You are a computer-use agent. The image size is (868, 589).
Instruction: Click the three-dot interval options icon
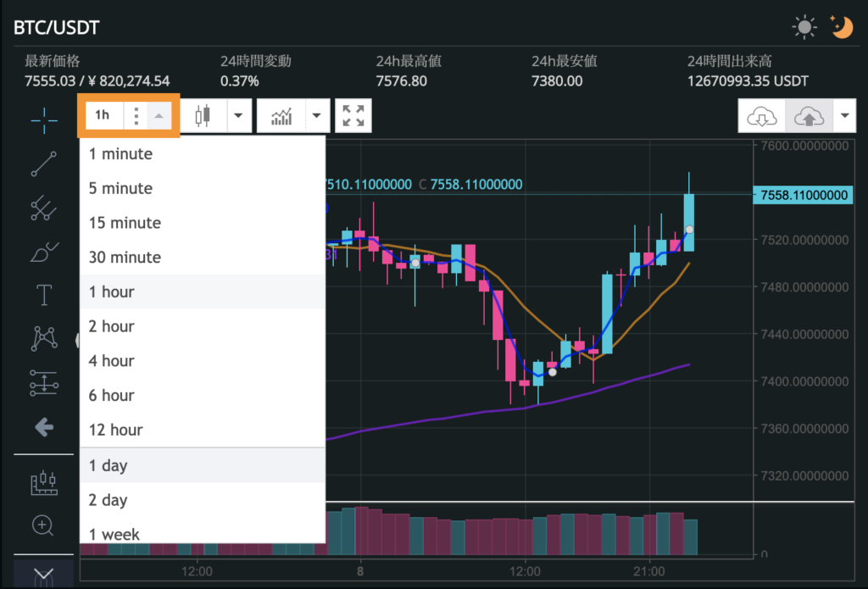136,115
